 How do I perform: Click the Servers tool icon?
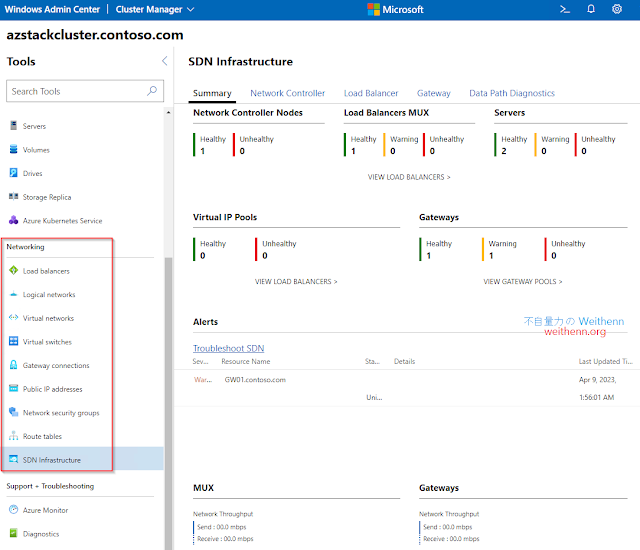point(13,126)
